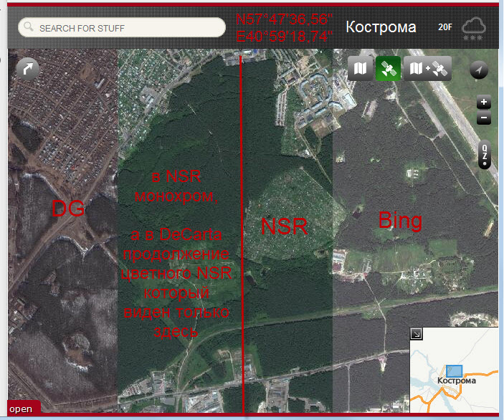Screen dimensions: 504x420
Task: Collapse the overview minimap with arrow
Action: click(417, 334)
